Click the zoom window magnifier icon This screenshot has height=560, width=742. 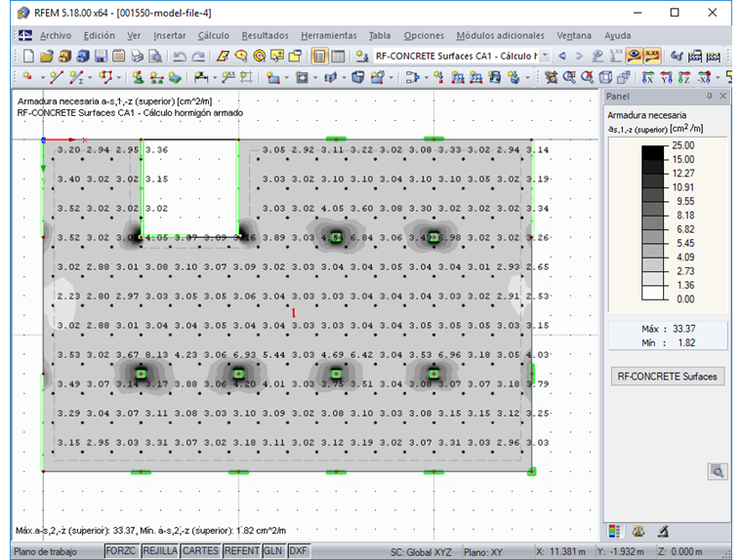coord(569,77)
